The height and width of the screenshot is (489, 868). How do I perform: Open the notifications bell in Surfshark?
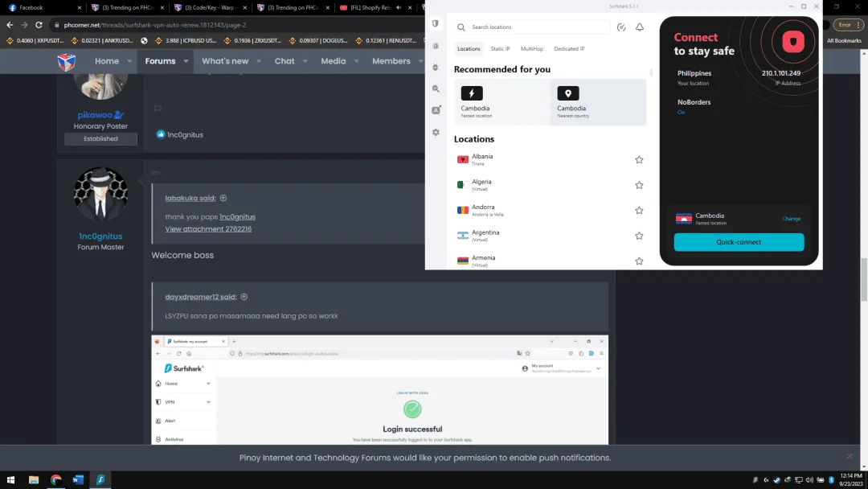coord(640,27)
